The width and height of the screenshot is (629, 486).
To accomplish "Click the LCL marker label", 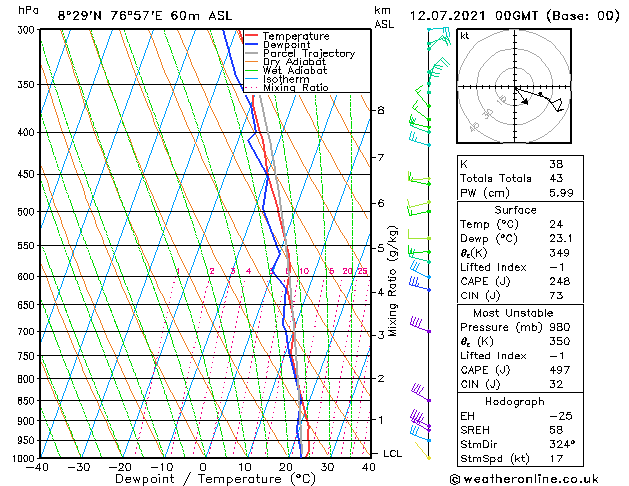I will point(392,454).
